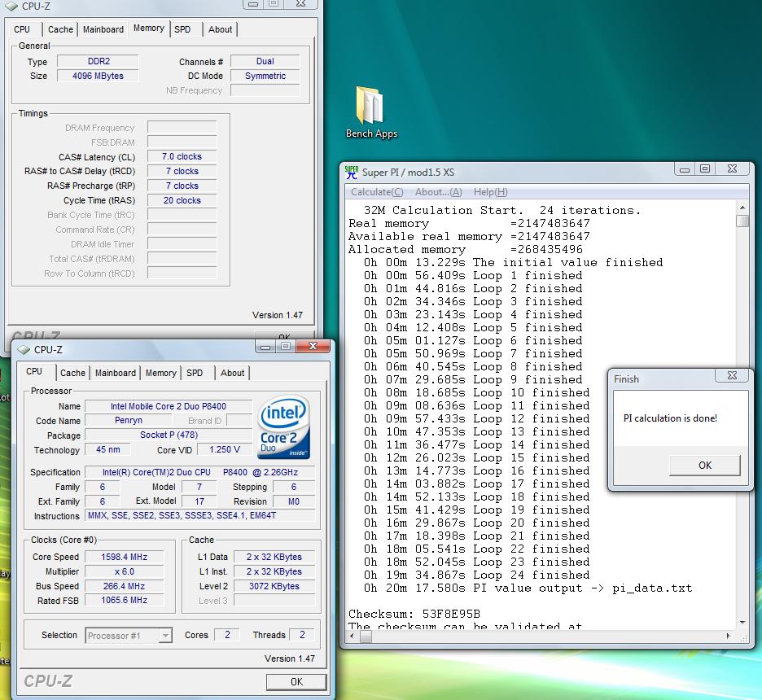Click the Super PI vertical scrollbar thumb
Screen dimensions: 762x700
[742, 221]
